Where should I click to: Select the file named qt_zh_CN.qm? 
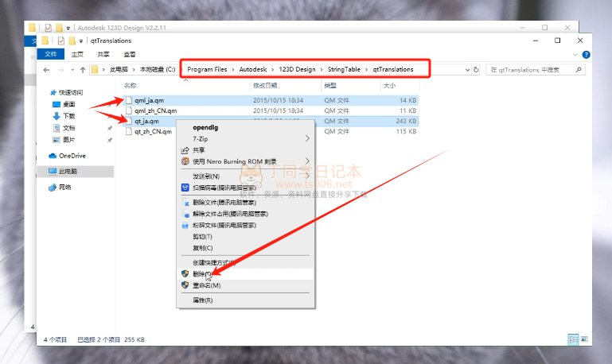(x=153, y=131)
